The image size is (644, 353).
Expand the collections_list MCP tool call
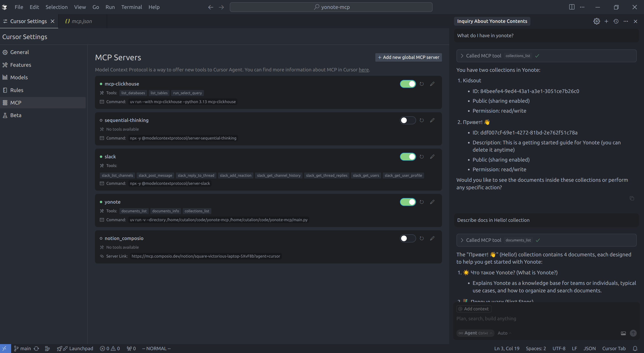tap(462, 56)
